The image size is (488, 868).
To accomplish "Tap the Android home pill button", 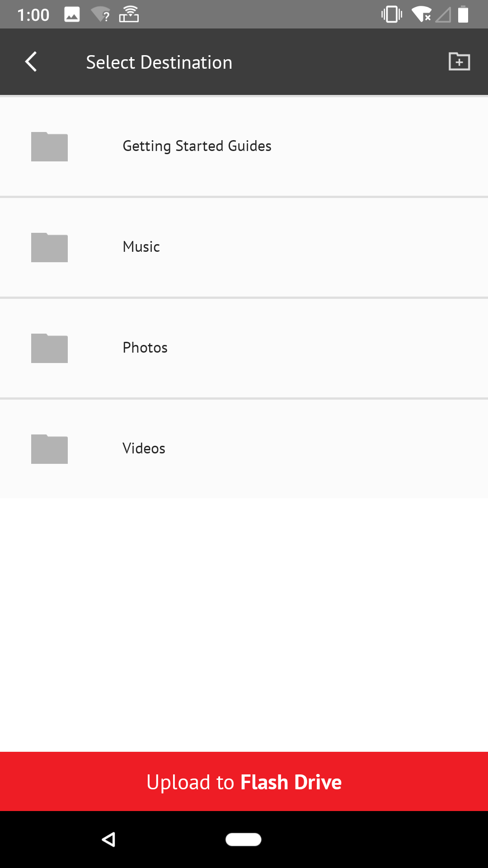I will tap(244, 840).
